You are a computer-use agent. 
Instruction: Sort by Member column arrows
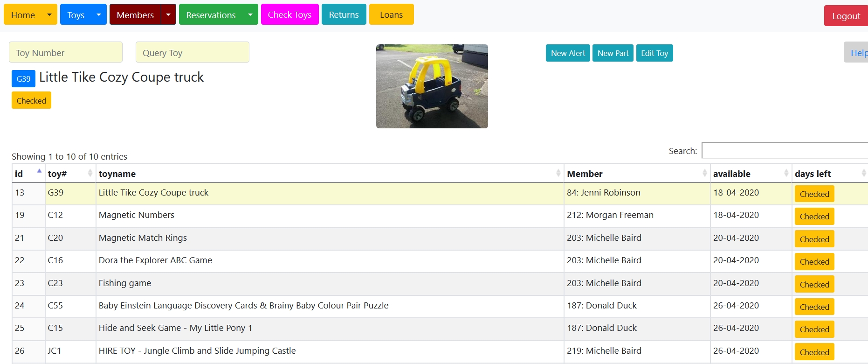coord(704,173)
